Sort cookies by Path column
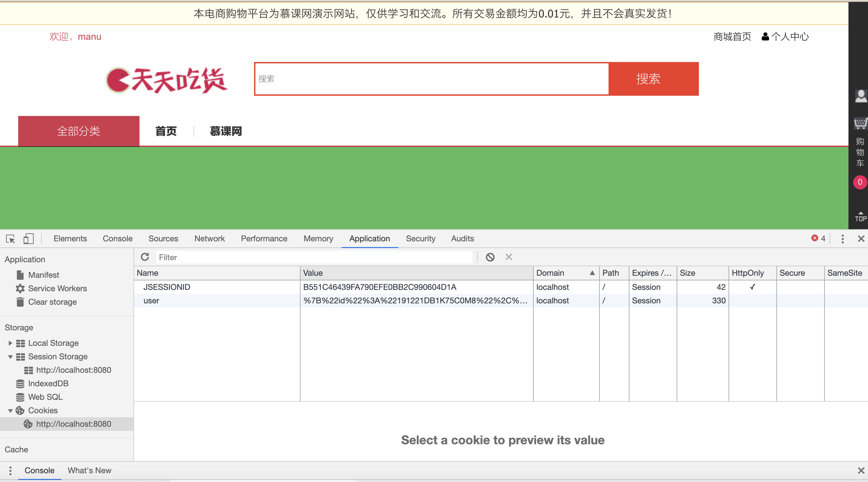The height and width of the screenshot is (482, 868). (614, 273)
